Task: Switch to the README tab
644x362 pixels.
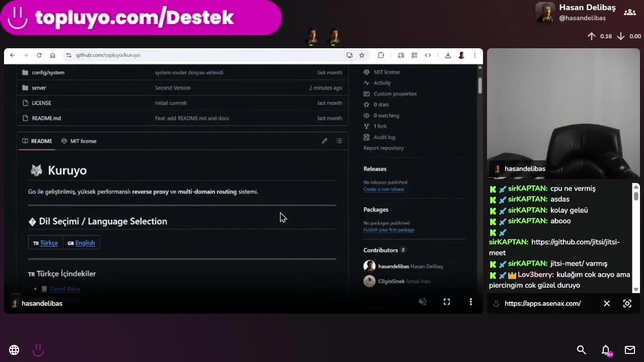Action: pyautogui.click(x=37, y=141)
